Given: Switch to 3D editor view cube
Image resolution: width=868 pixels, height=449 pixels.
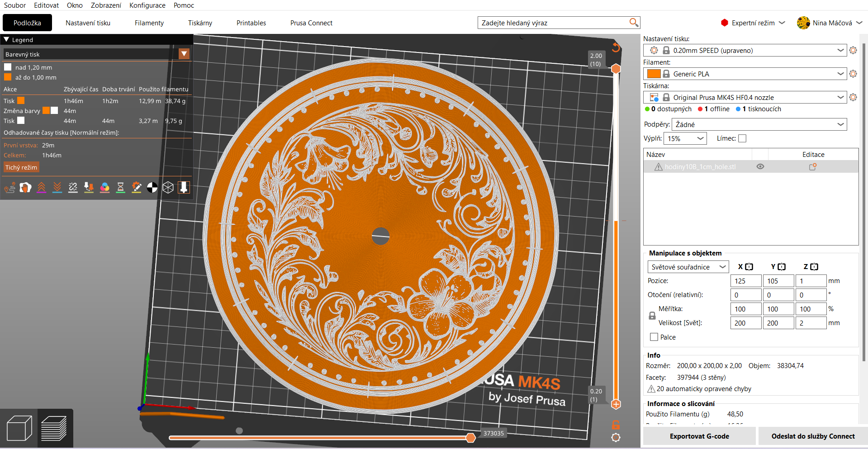Looking at the screenshot, I should tap(19, 428).
